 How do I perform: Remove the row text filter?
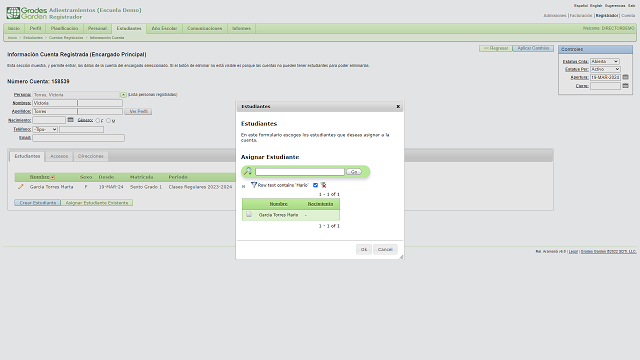tap(323, 185)
